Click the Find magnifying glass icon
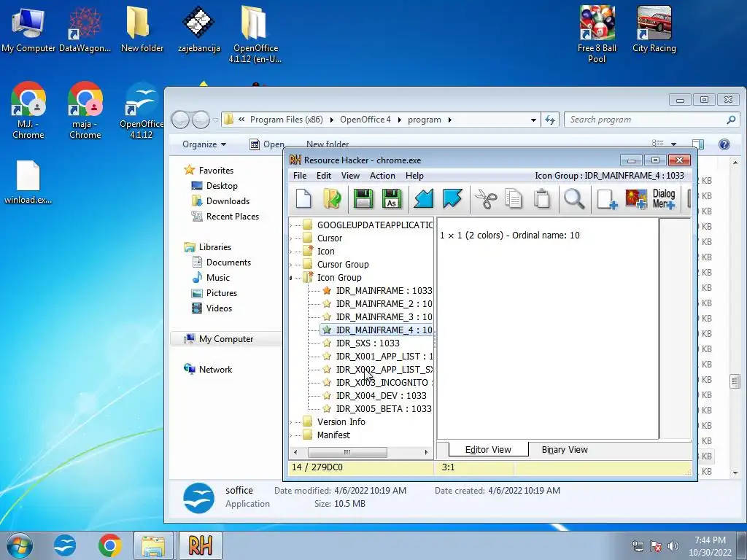Viewport: 747px width, 560px height. click(574, 198)
